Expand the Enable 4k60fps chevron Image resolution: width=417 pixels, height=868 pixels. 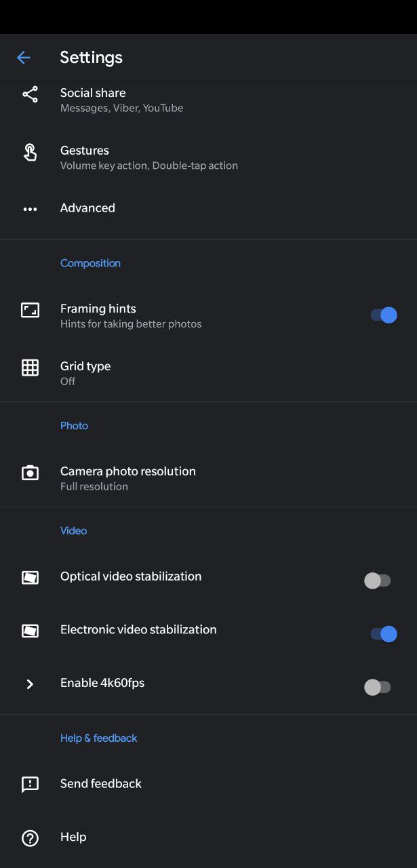point(30,684)
